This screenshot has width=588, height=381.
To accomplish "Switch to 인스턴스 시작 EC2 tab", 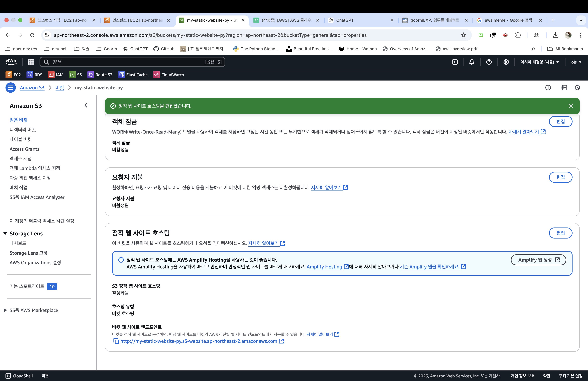I will coord(63,20).
